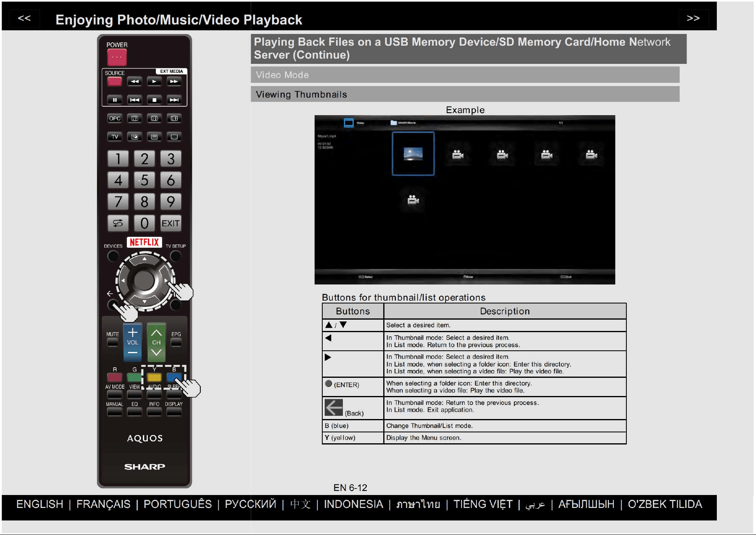Click the rewind button on remote

click(134, 81)
